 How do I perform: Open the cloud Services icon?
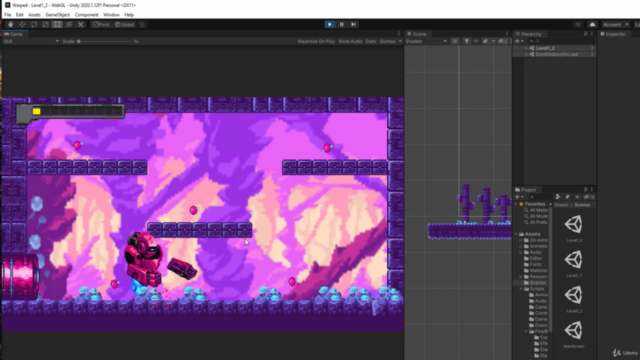[592, 24]
